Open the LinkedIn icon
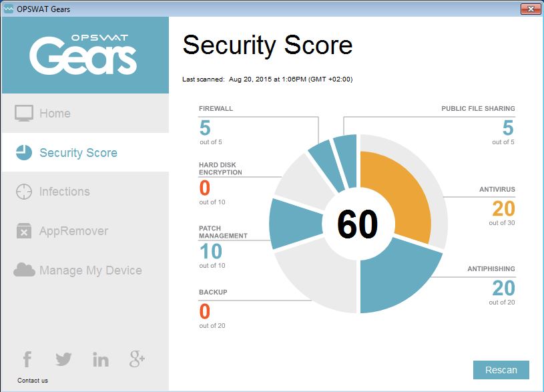Viewport: 544px width, 392px height. pos(101,359)
